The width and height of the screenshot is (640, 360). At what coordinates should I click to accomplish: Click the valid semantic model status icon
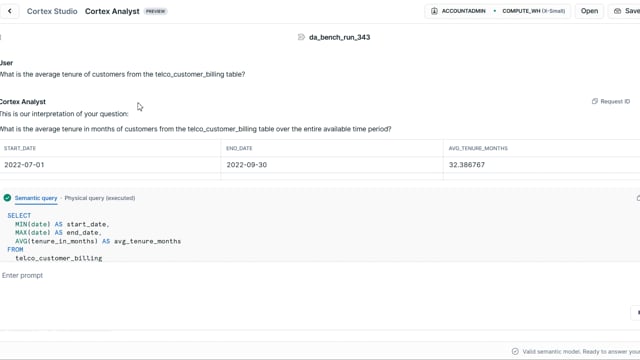tap(515, 351)
